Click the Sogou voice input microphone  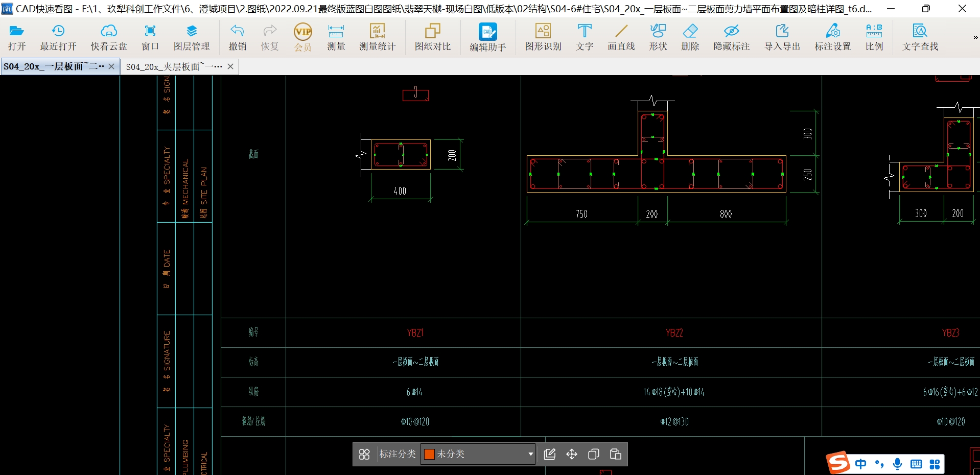pyautogui.click(x=897, y=464)
